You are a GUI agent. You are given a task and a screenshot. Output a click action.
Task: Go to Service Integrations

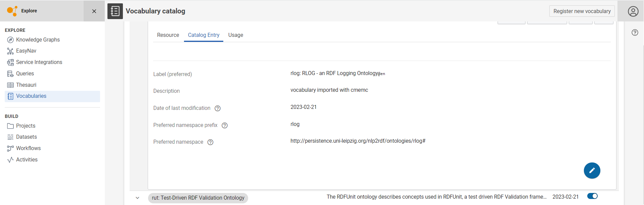(39, 62)
